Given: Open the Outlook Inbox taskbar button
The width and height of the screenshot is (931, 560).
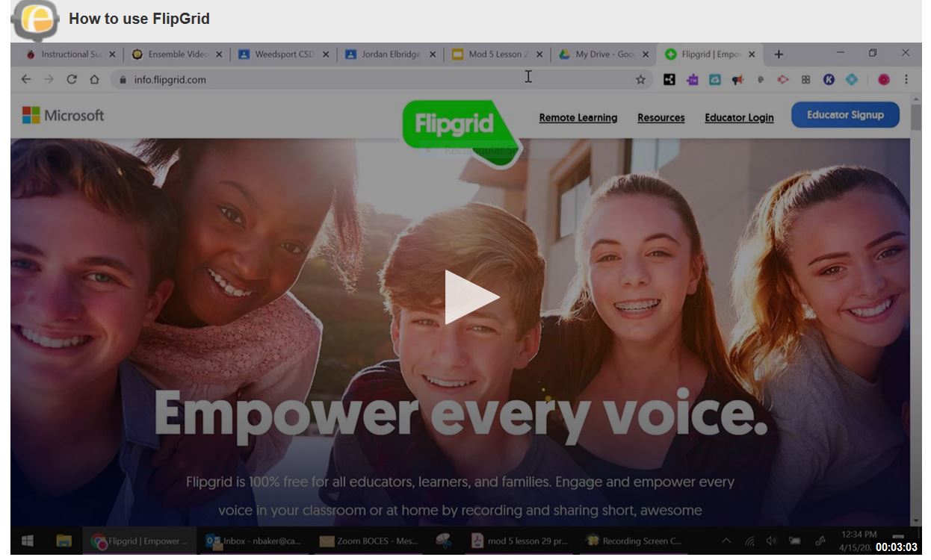Looking at the screenshot, I should (254, 541).
